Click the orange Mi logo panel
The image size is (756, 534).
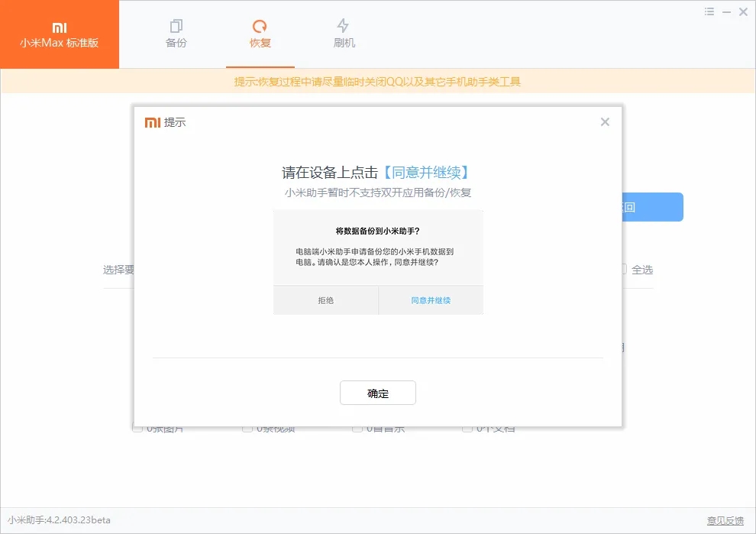pyautogui.click(x=60, y=34)
